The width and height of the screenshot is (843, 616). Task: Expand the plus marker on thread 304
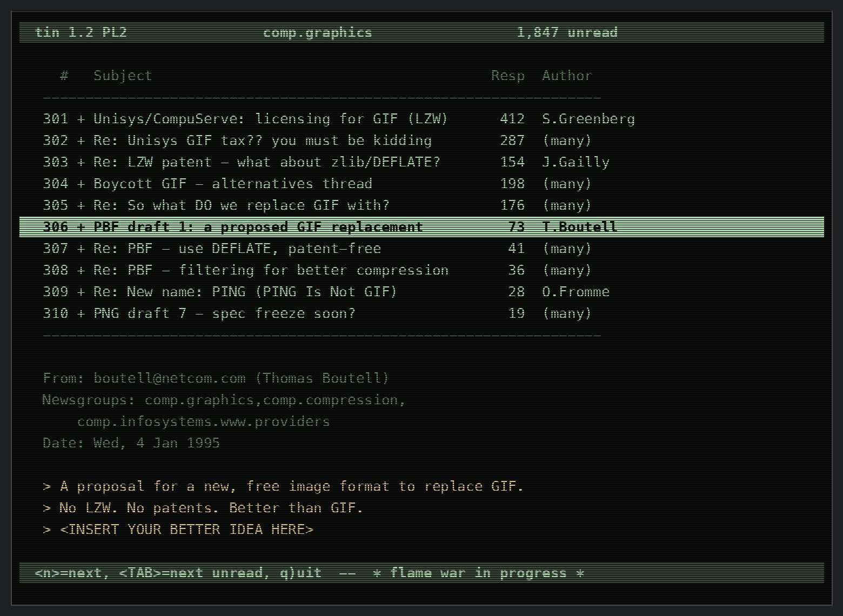[x=81, y=184]
